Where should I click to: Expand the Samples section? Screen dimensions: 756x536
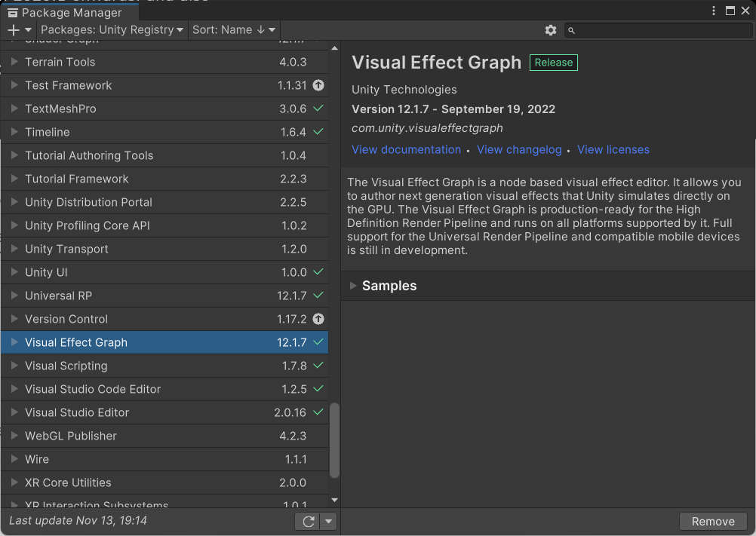pos(353,286)
